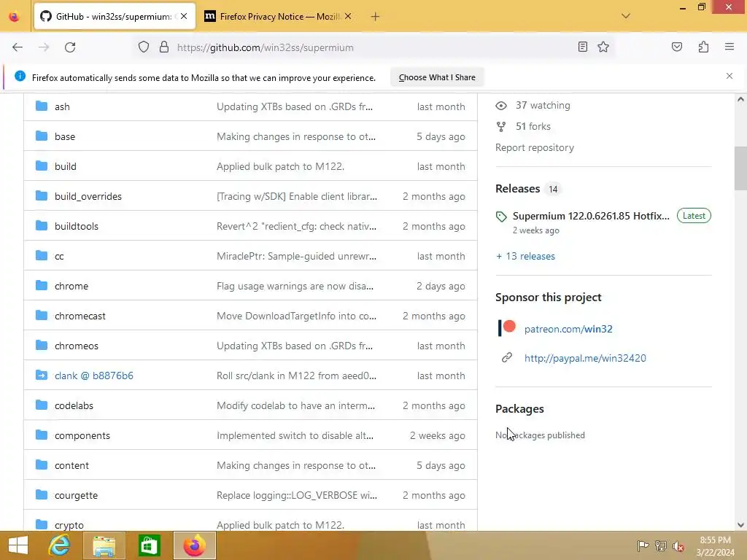Click Report repository link

click(x=535, y=147)
